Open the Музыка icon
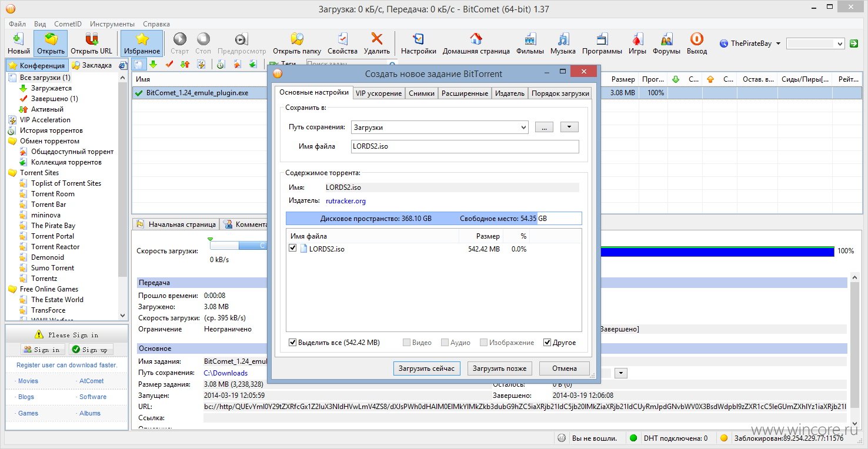The height and width of the screenshot is (449, 868). tap(563, 39)
